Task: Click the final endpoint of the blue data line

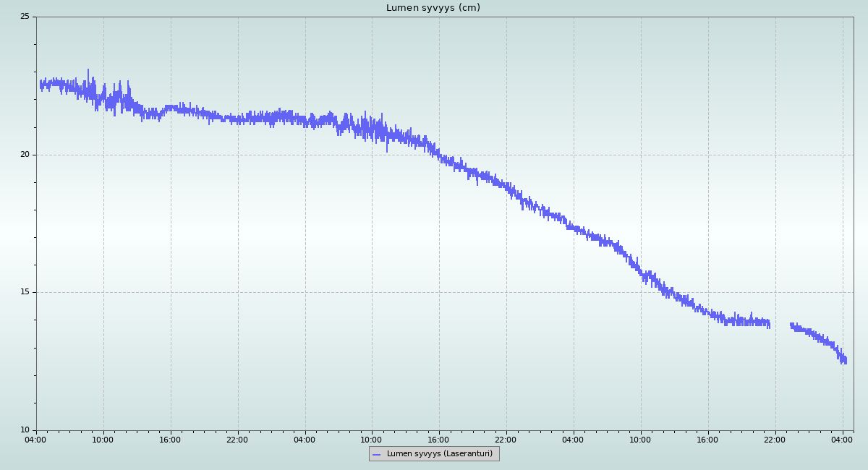Action: tap(846, 360)
